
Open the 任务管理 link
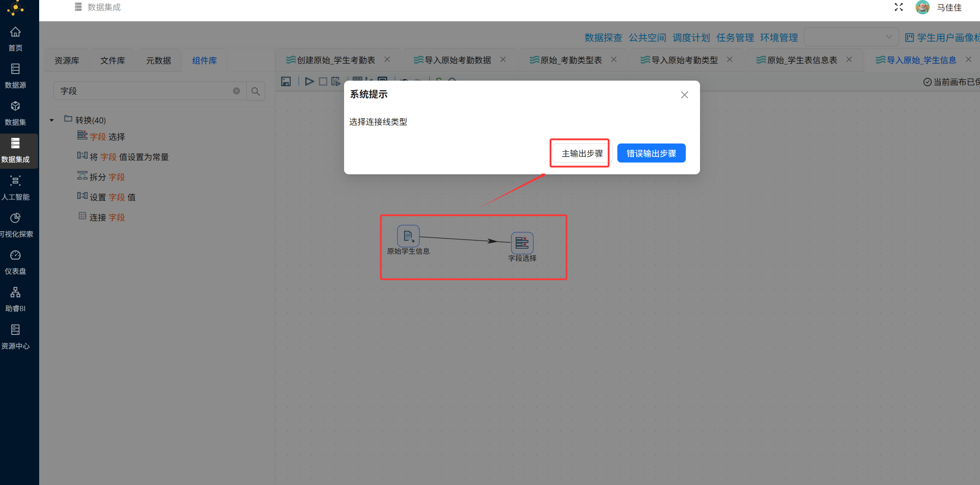[x=735, y=38]
